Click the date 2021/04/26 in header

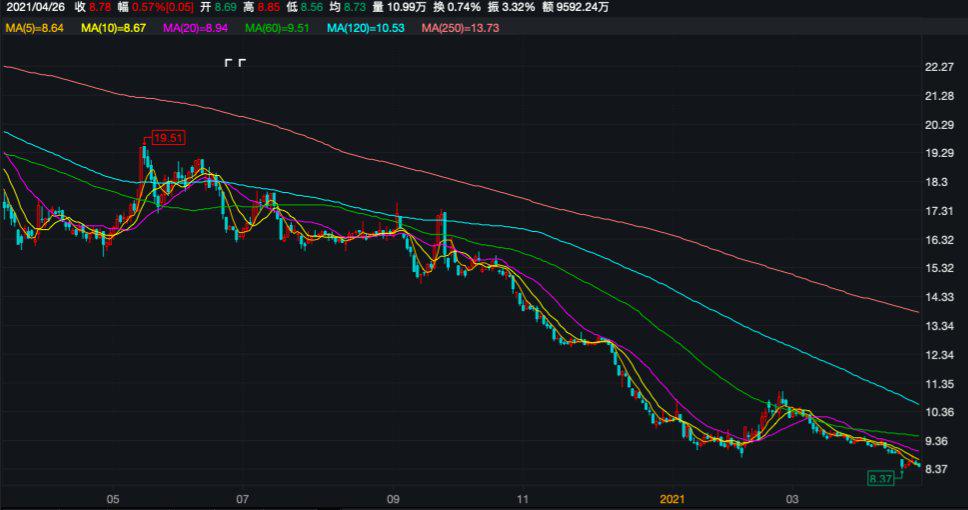point(35,7)
